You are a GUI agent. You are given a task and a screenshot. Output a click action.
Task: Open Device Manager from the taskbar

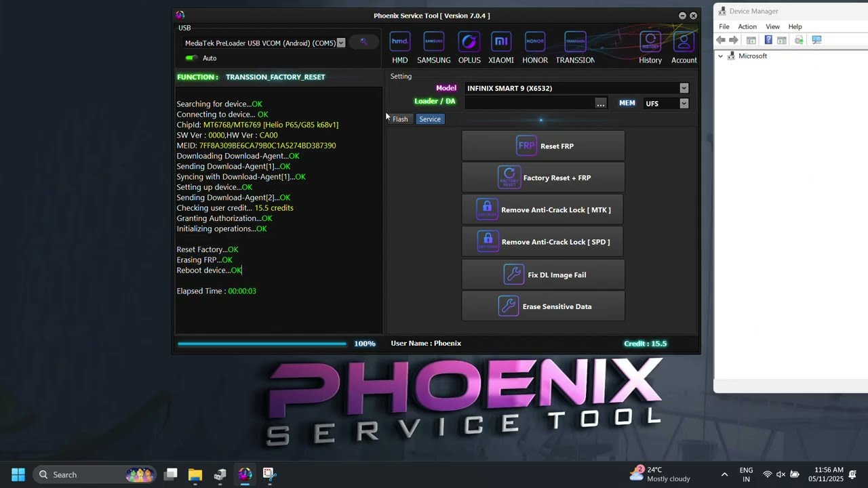(220, 474)
